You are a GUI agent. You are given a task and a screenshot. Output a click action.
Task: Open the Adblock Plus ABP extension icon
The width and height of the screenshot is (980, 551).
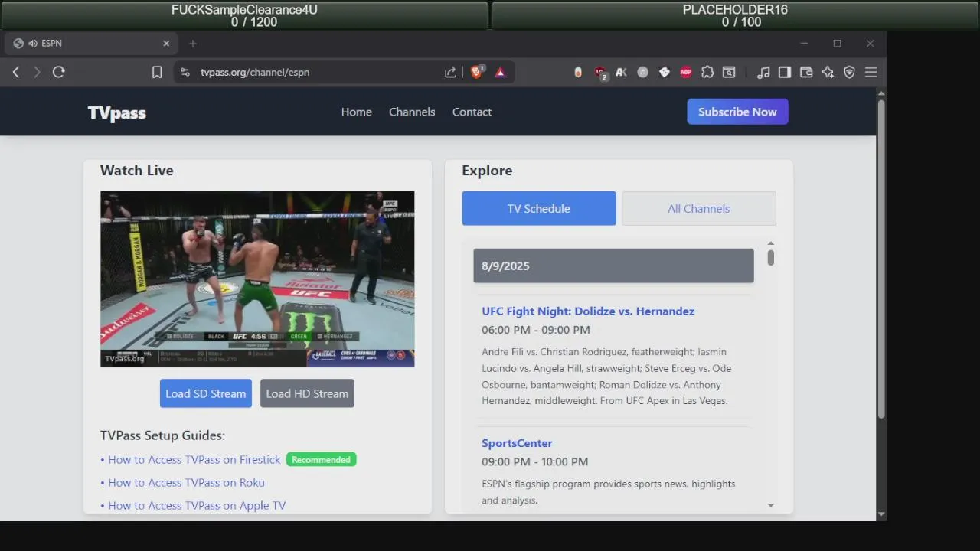pos(686,72)
